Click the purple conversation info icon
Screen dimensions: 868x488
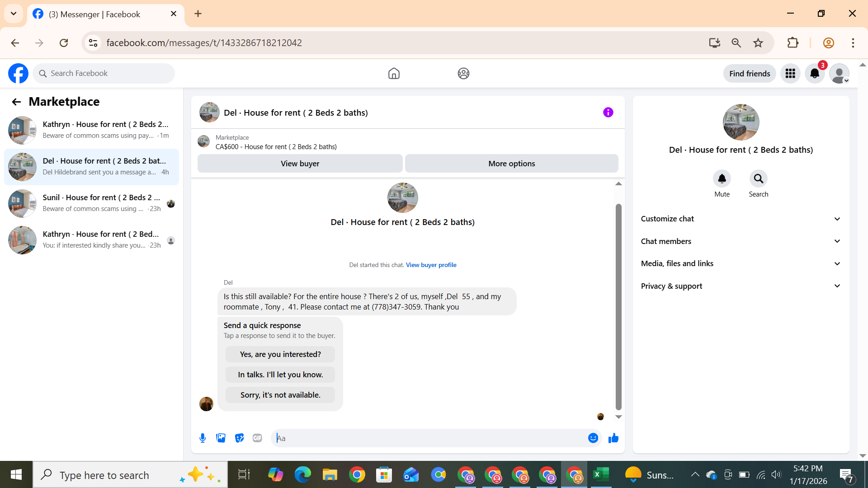tap(608, 113)
